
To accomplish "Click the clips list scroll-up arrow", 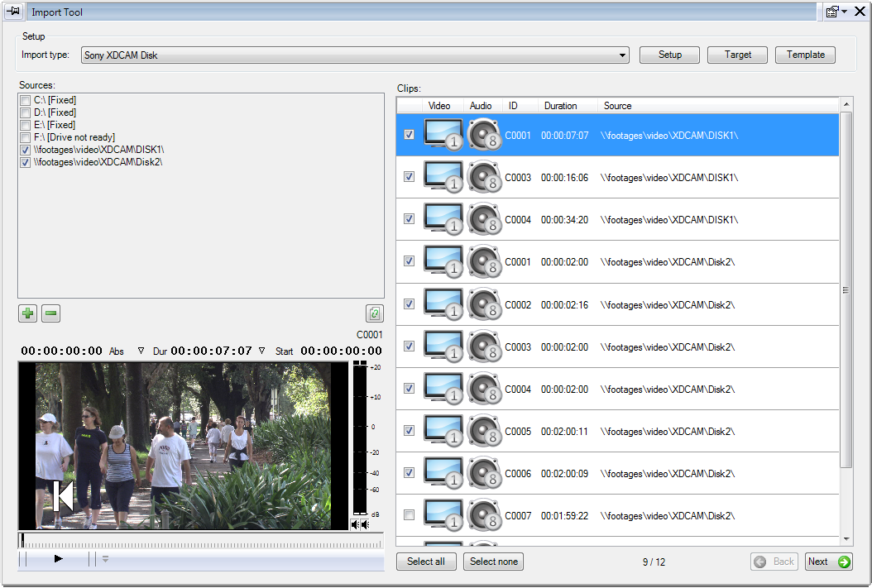I will point(846,104).
